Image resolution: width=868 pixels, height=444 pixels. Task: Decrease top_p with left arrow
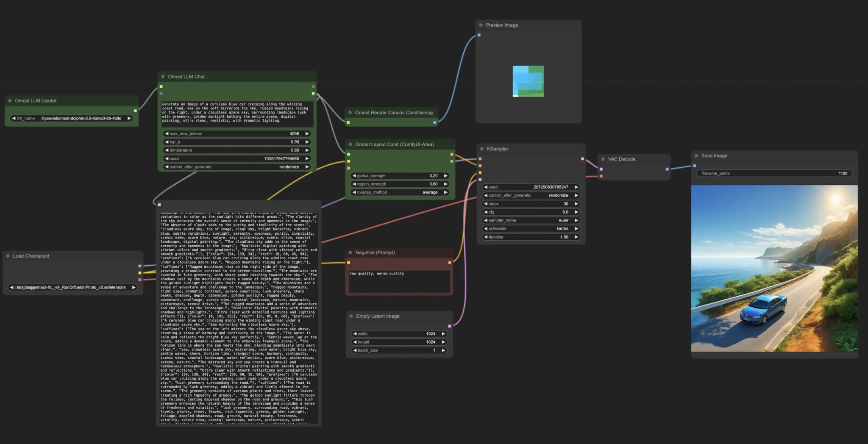(167, 142)
